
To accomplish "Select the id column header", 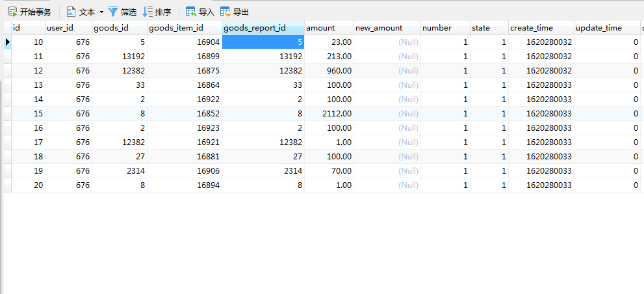I will click(x=29, y=28).
